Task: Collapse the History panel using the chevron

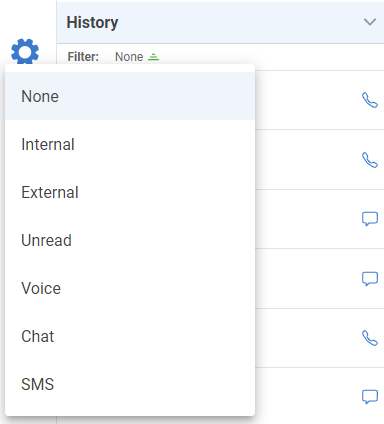Action: point(370,22)
